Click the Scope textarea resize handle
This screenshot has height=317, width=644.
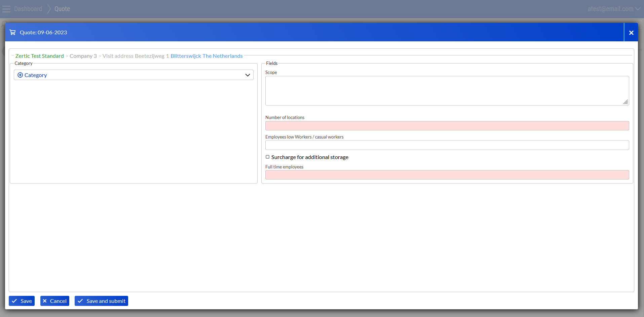[625, 102]
